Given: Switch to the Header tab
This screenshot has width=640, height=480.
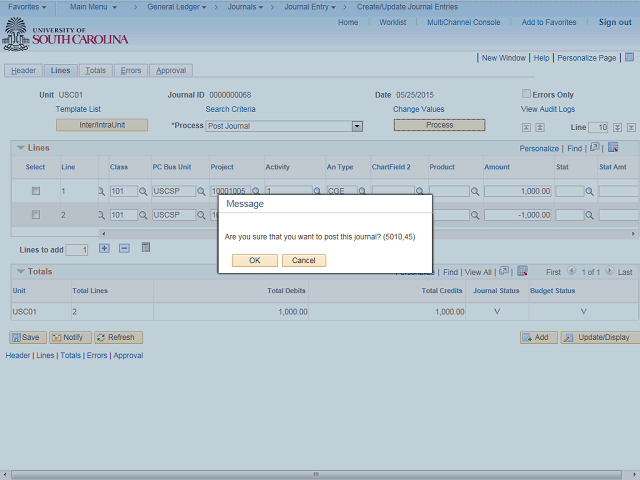Looking at the screenshot, I should click(23, 71).
